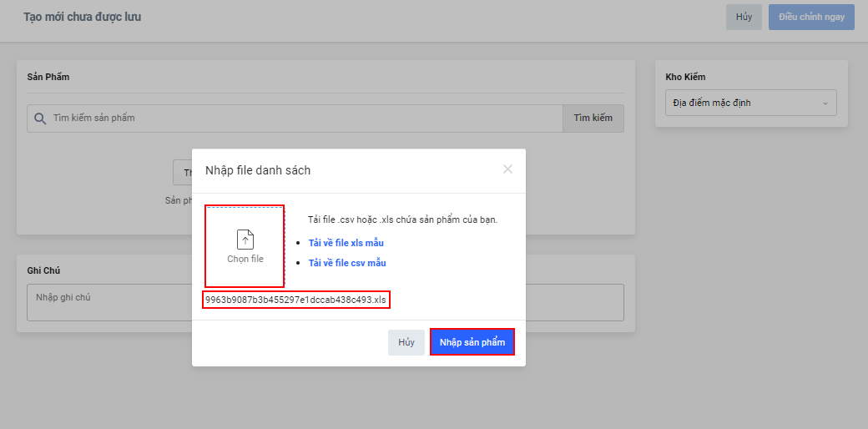Click the Hủy button in the top header

tap(743, 17)
